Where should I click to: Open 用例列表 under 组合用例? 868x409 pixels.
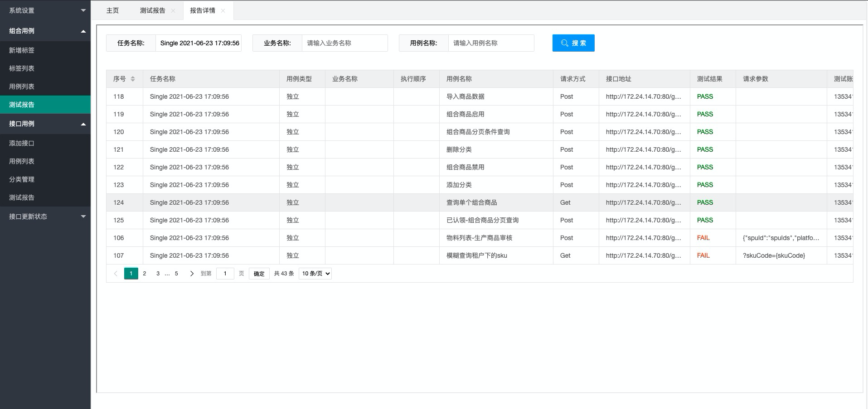pos(45,87)
